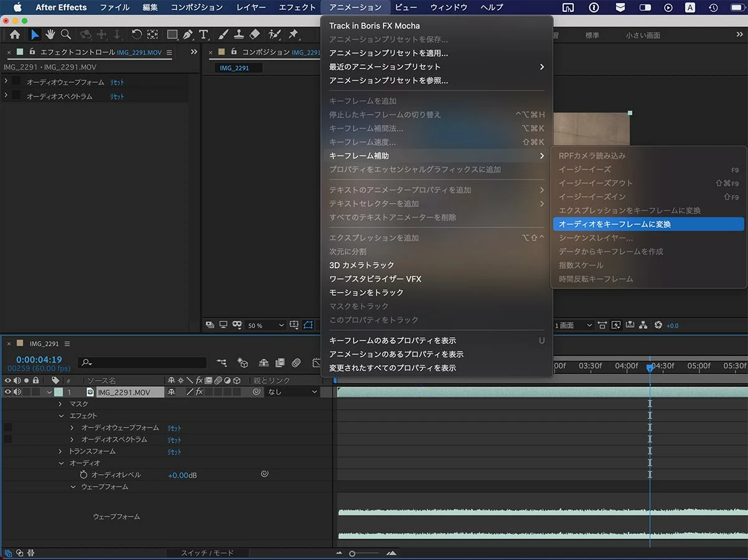Toggle the fx switch on the IMG_2291.MOV layer
This screenshot has width=748, height=560.
point(199,392)
